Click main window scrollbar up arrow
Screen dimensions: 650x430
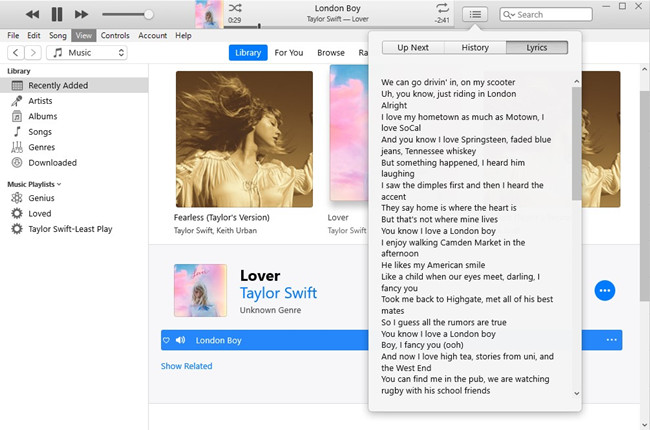pyautogui.click(x=645, y=69)
